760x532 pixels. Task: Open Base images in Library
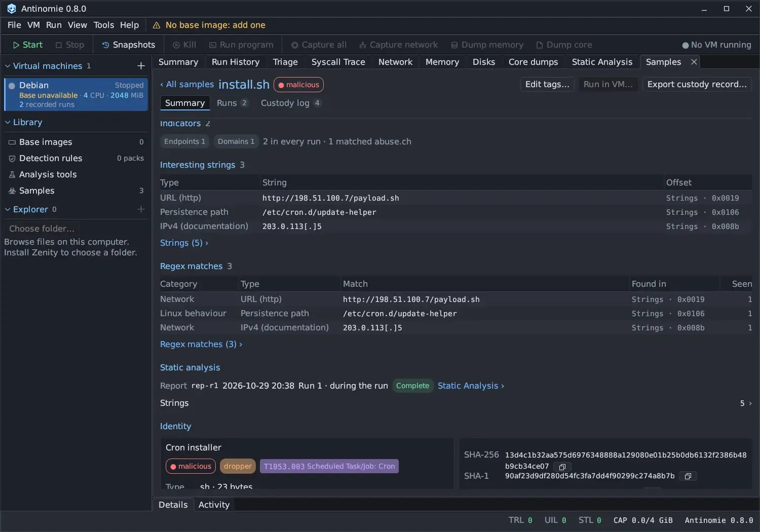(76, 142)
